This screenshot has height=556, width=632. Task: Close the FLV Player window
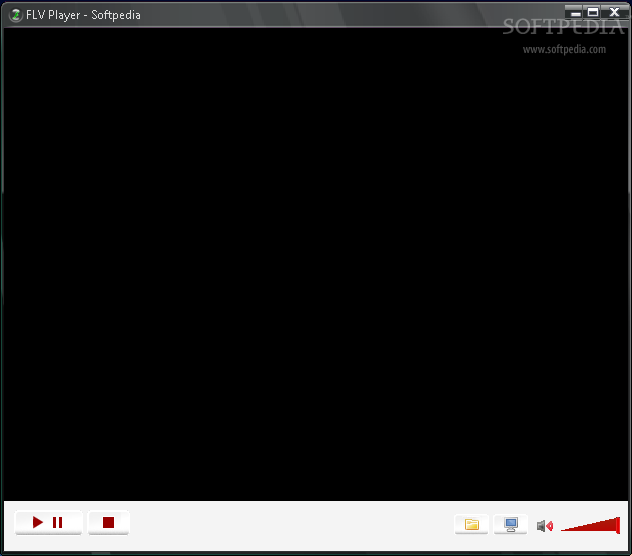point(614,12)
